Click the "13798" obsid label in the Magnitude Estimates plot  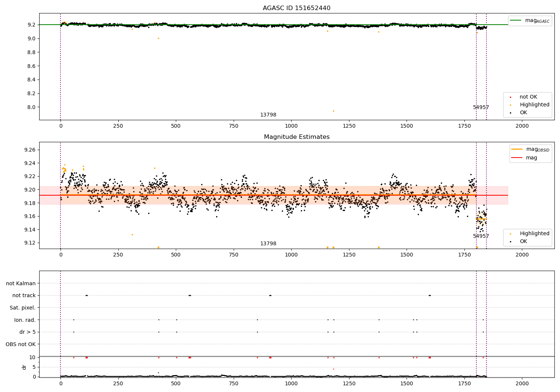[268, 244]
